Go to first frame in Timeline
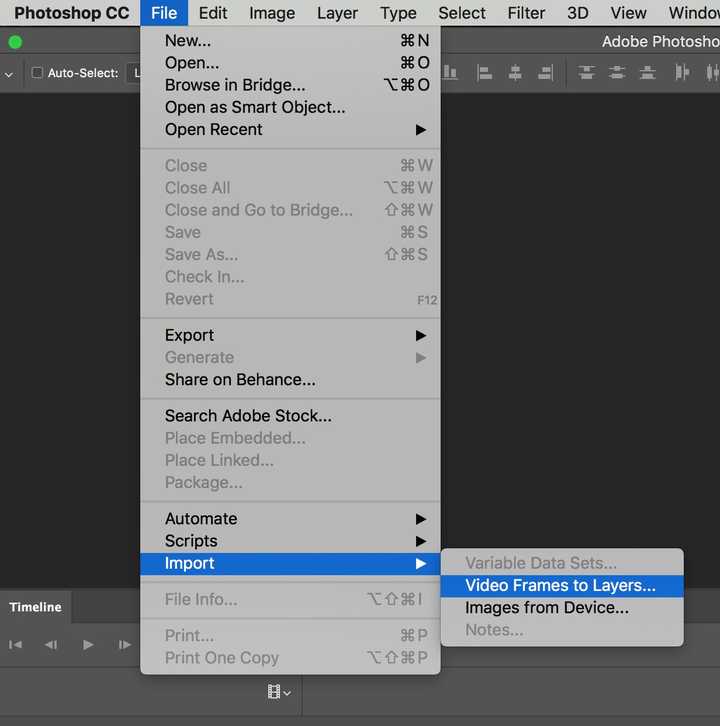The width and height of the screenshot is (720, 726). click(x=15, y=645)
